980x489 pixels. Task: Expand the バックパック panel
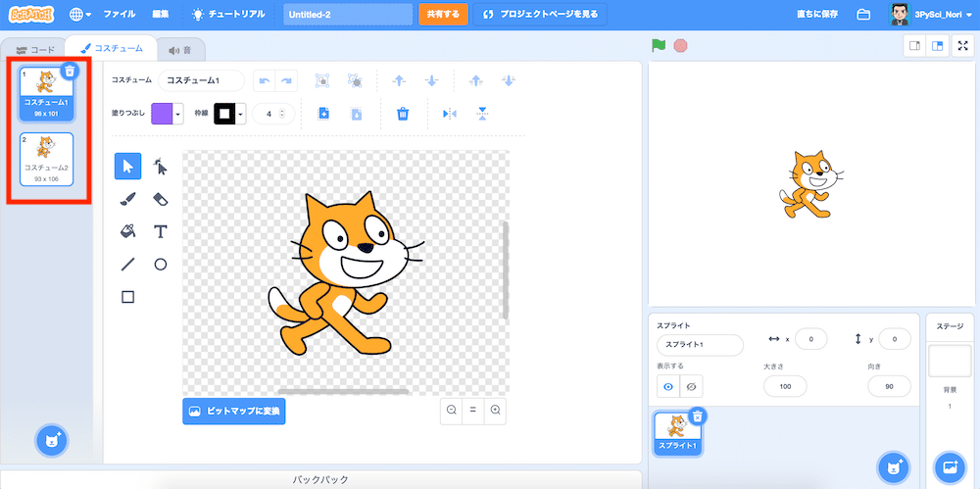click(x=320, y=479)
